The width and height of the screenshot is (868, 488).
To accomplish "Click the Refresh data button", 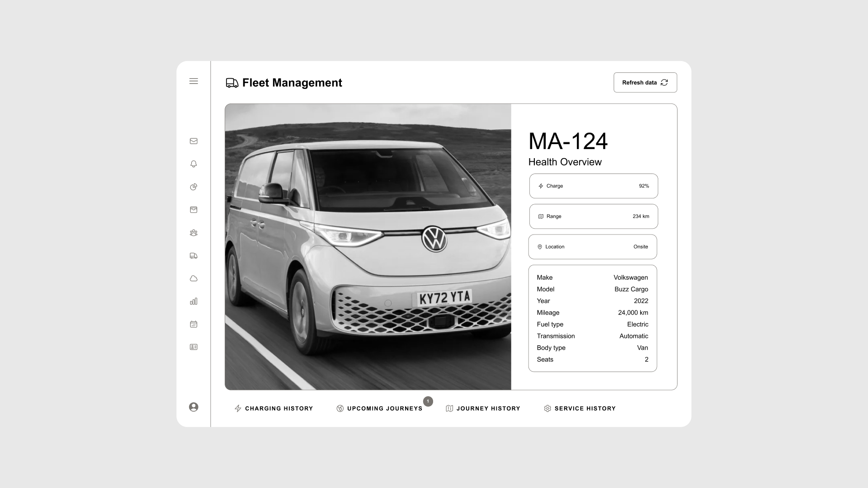I will click(x=645, y=82).
